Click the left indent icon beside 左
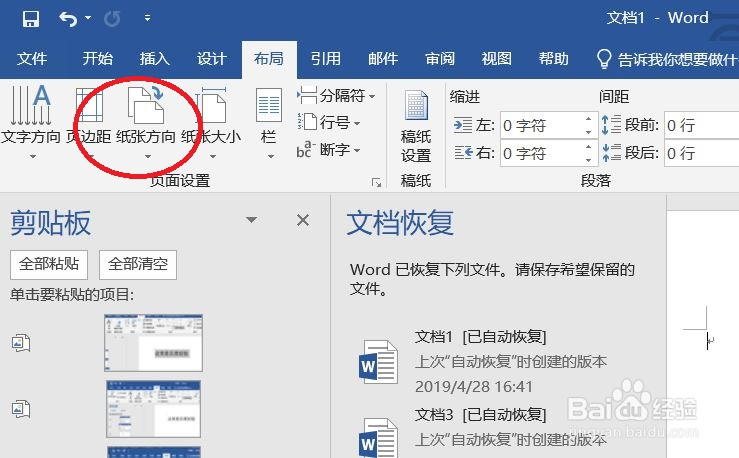 pos(463,125)
